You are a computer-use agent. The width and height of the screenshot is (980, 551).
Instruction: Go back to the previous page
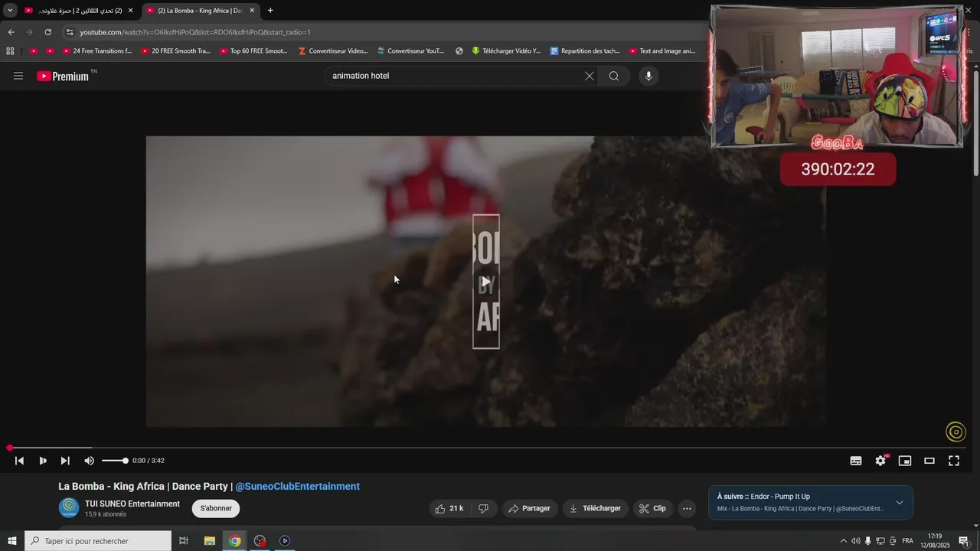pos(11,32)
